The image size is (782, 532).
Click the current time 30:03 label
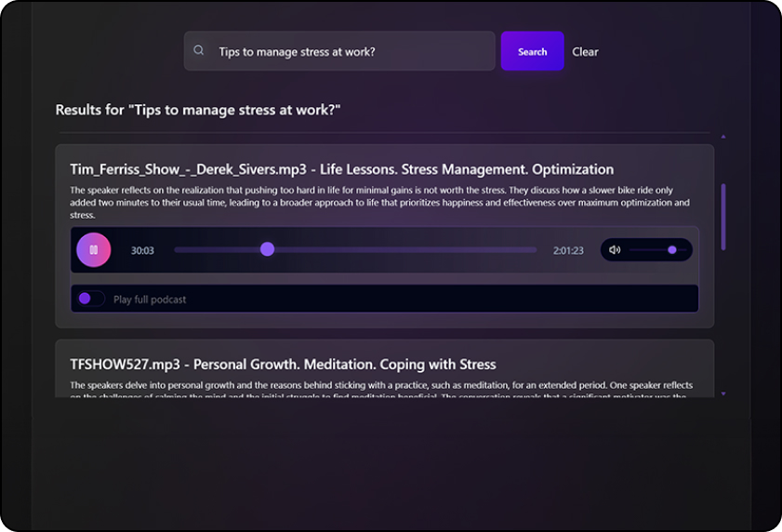click(x=142, y=250)
